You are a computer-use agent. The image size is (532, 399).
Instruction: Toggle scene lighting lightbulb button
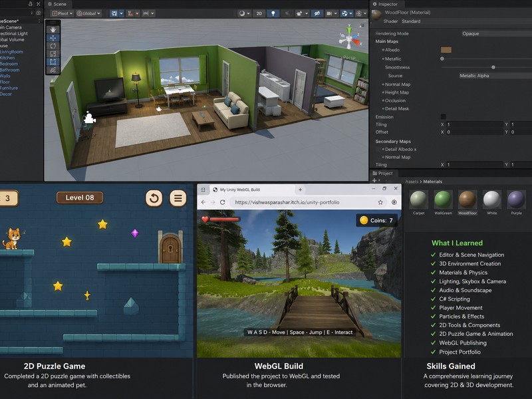[273, 13]
